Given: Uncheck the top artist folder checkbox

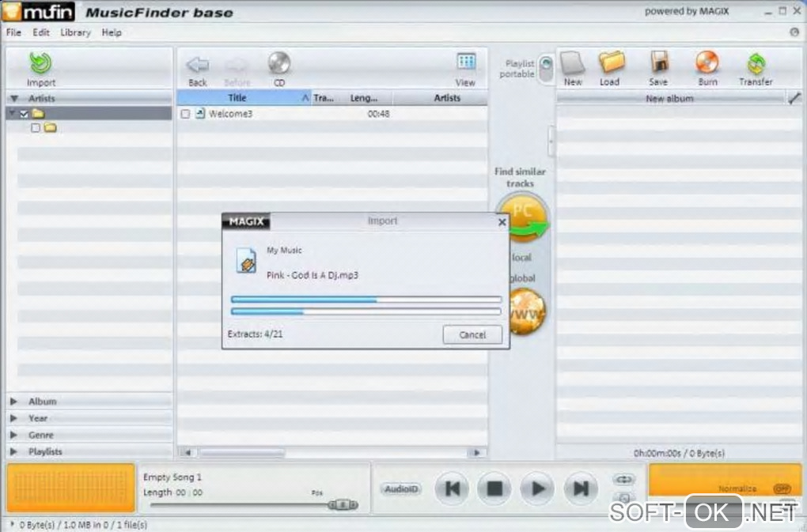Looking at the screenshot, I should point(24,114).
